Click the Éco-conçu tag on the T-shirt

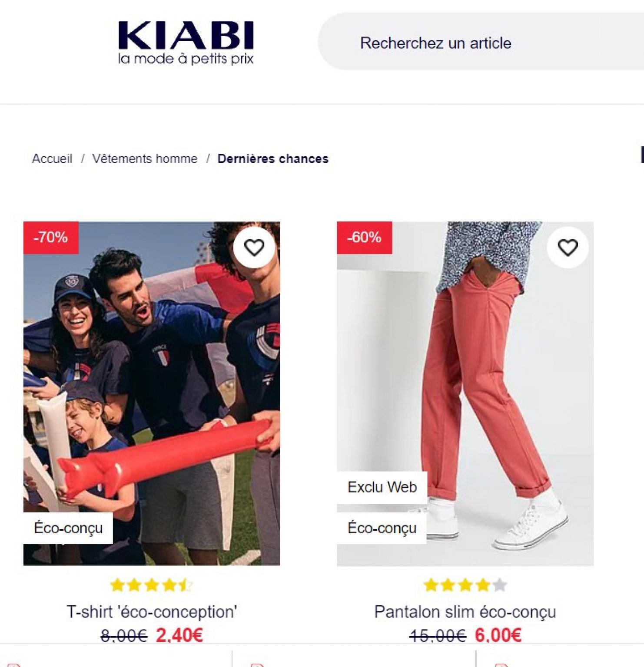tap(68, 528)
